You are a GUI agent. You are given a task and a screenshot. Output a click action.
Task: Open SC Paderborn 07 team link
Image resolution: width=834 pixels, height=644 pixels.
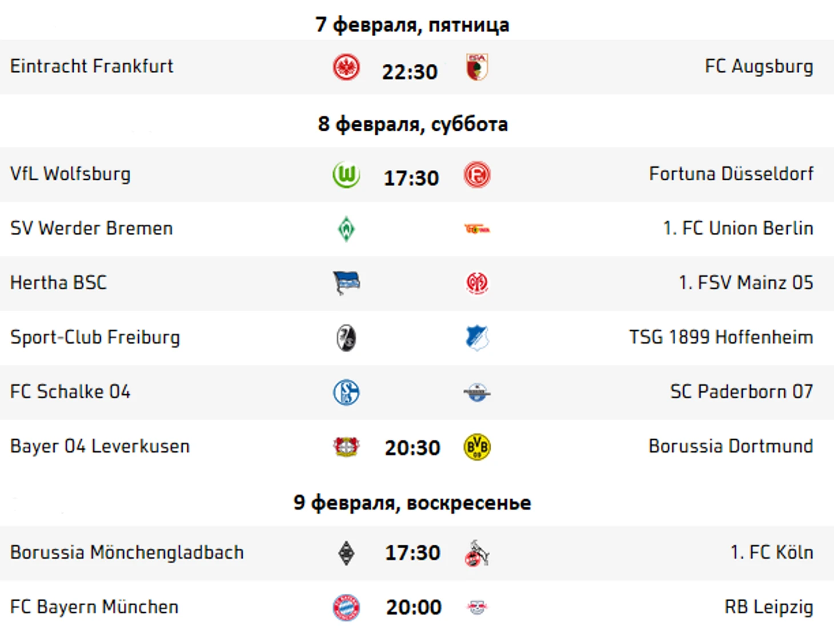click(741, 392)
